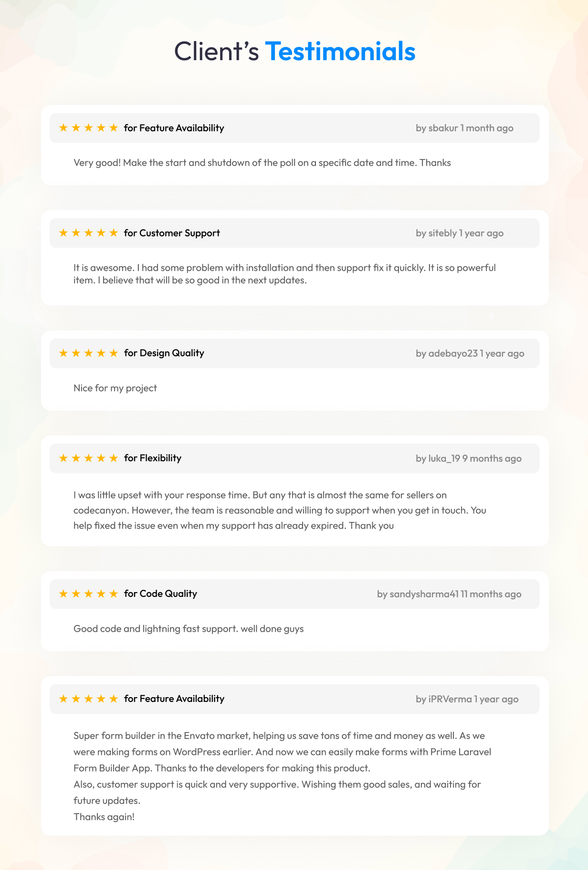Click the 'for Design Quality' label
The width and height of the screenshot is (588, 870).
click(164, 353)
